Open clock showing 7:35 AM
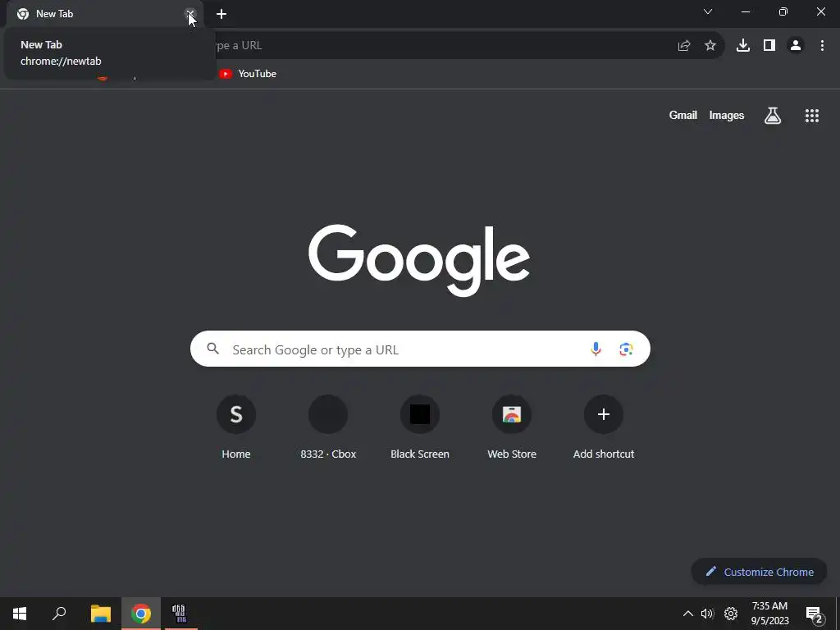Viewport: 840px width, 630px height. point(769,614)
